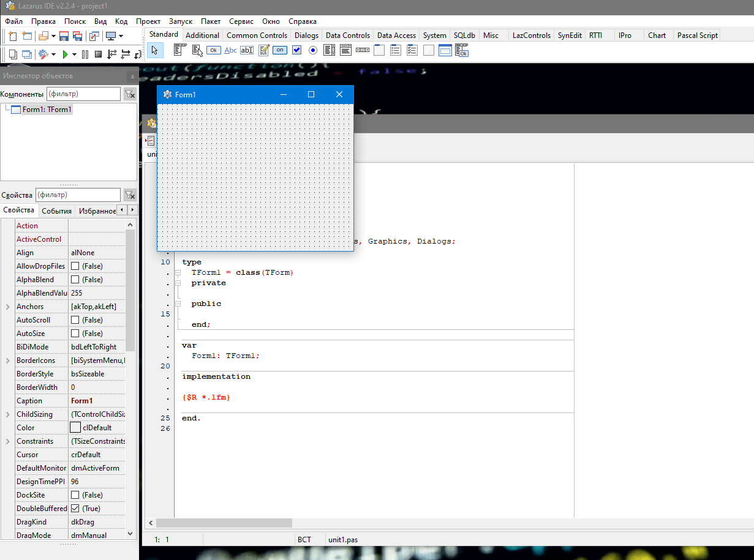Viewport: 754px width, 560px height.
Task: Click filter icon beside Свойства field
Action: click(x=130, y=195)
